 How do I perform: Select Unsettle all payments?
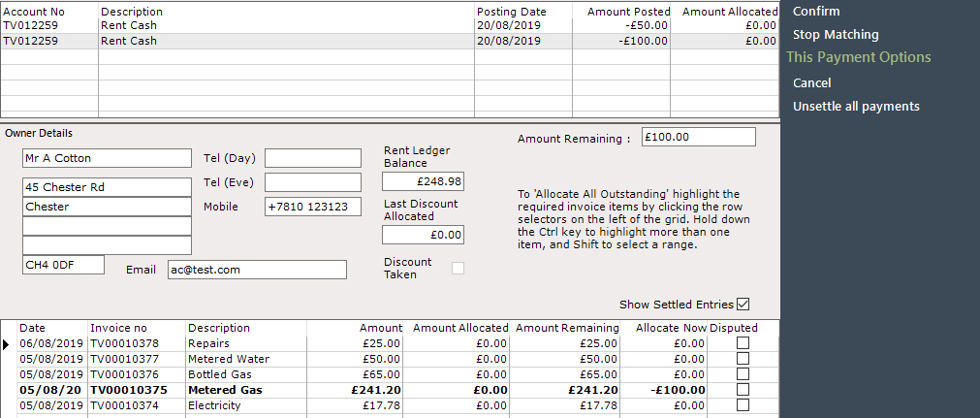click(x=856, y=107)
